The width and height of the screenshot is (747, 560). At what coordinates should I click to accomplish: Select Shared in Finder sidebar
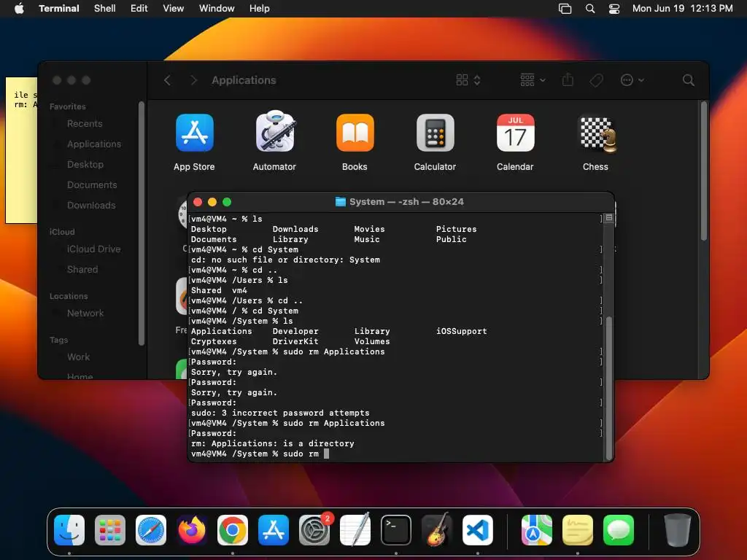[x=82, y=270]
